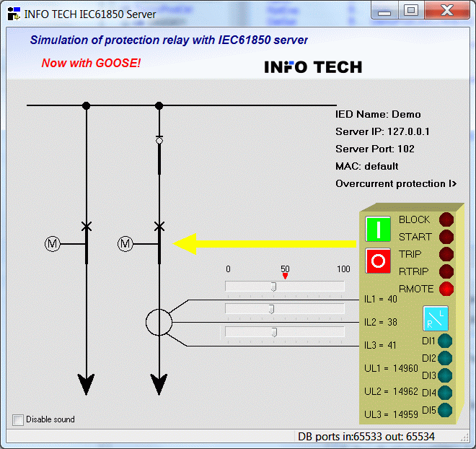The width and height of the screenshot is (476, 449).
Task: Click the 'Server IP: 127.0.0.1' text
Action: [382, 131]
